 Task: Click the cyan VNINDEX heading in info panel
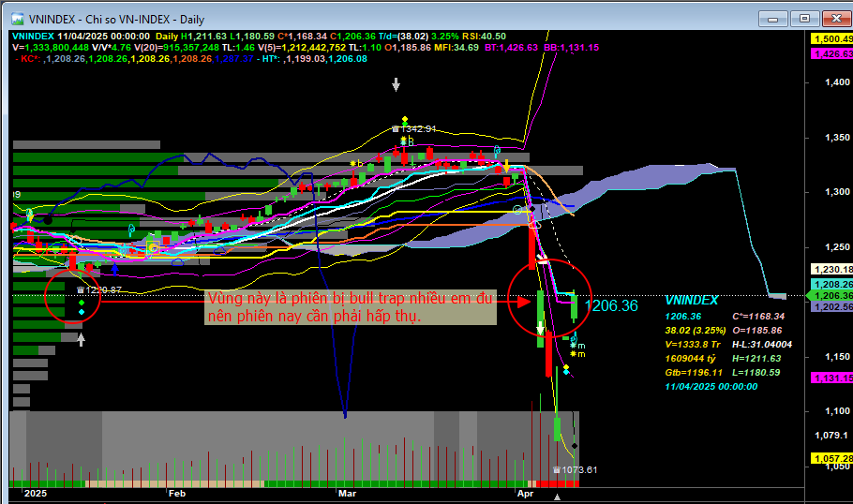pos(692,300)
